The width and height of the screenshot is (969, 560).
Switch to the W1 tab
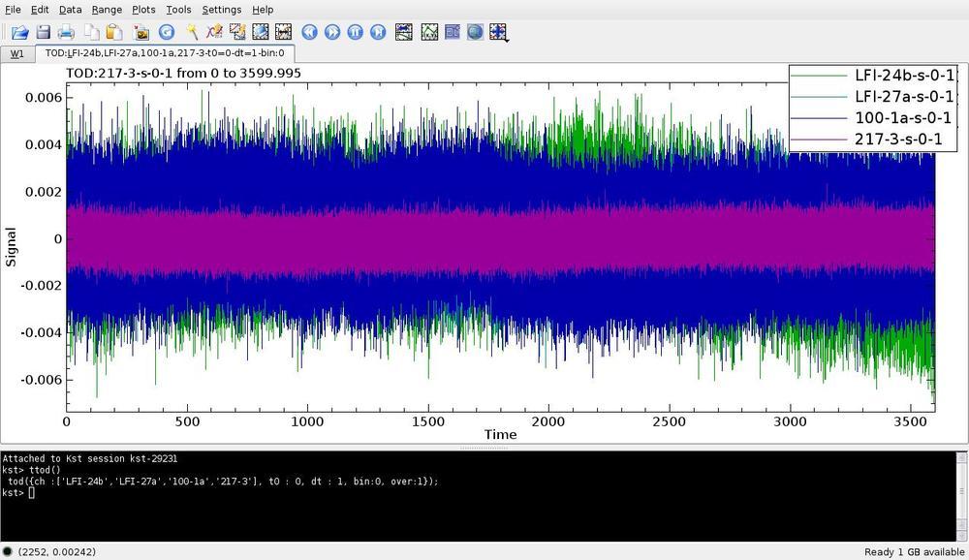17,54
